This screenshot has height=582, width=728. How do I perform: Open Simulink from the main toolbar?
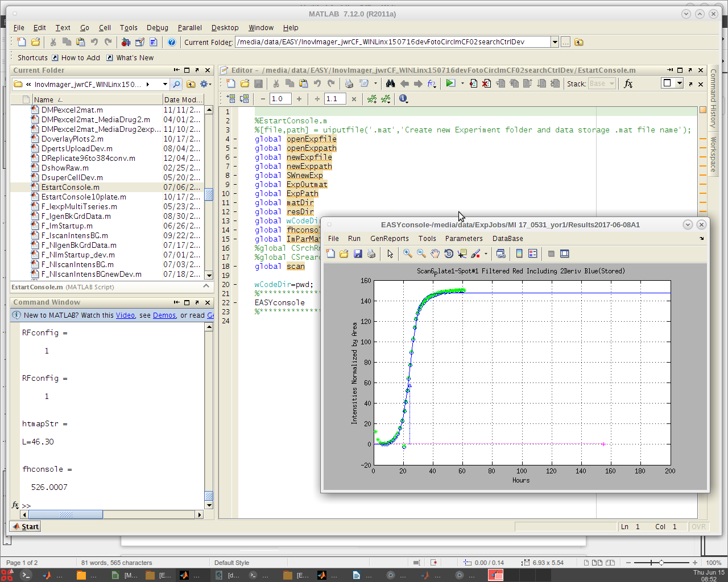(x=126, y=42)
